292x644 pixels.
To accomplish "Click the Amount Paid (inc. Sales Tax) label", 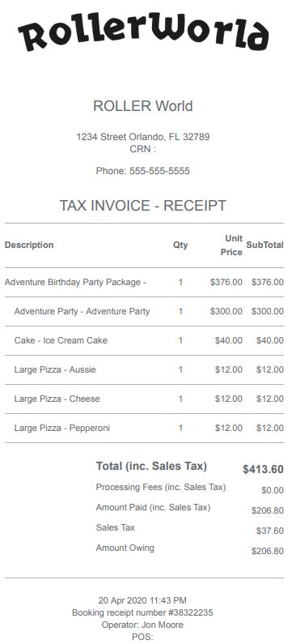I will tap(153, 507).
